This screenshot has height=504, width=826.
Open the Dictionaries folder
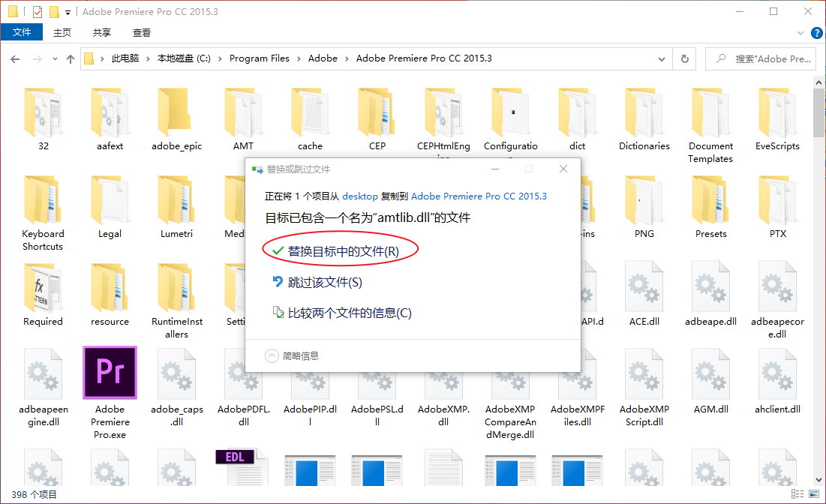pos(644,112)
